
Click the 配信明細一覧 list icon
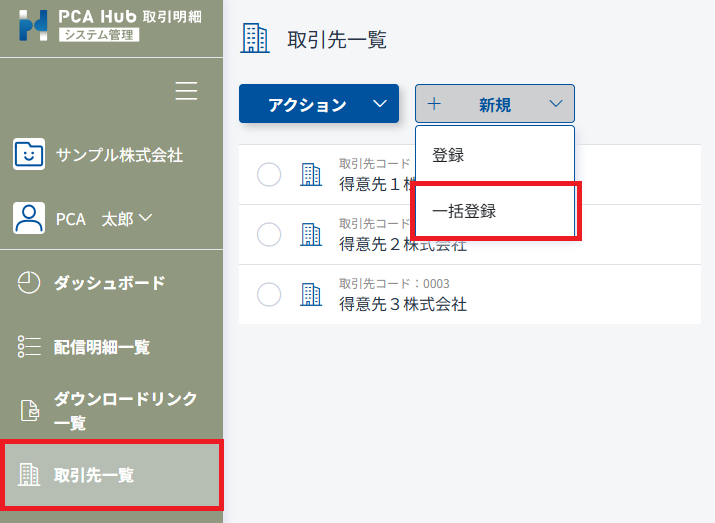pos(30,347)
